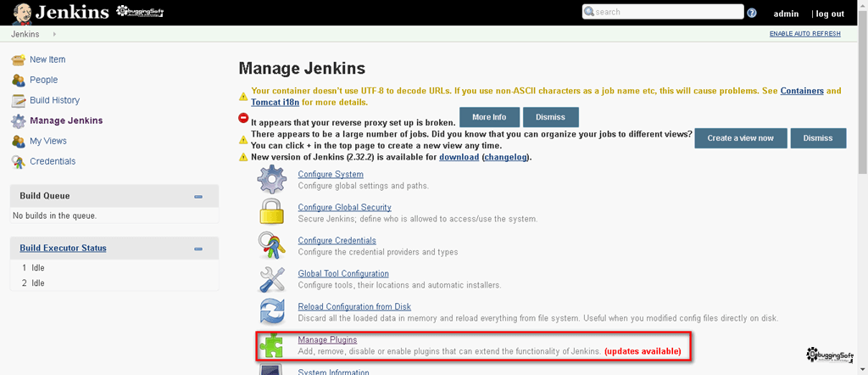Click the My Views sidebar icon

coord(19,141)
